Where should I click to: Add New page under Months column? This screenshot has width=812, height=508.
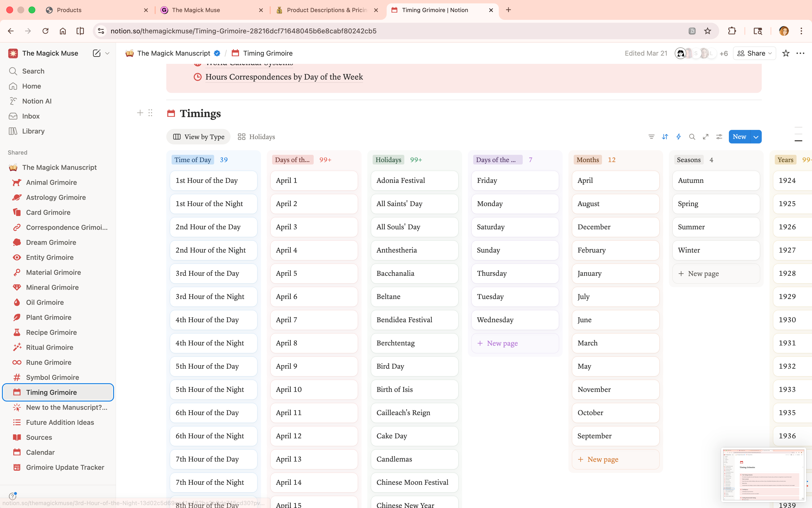pos(615,459)
